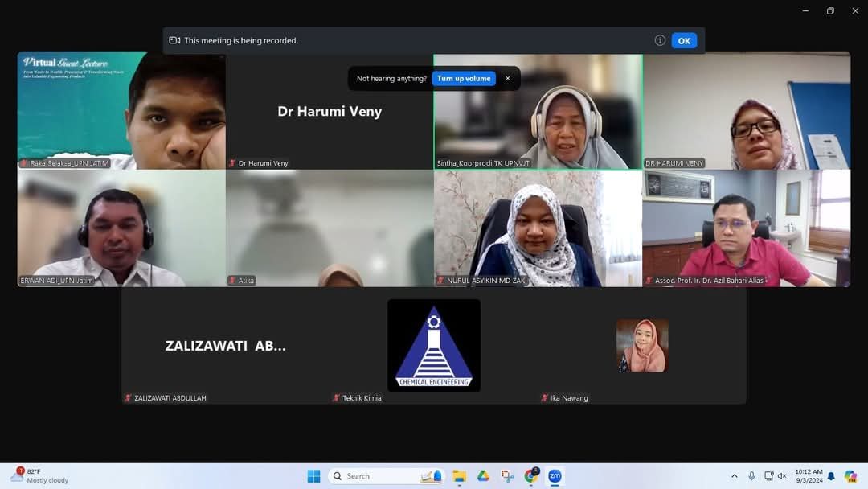
Task: Click 'DR HARUMI VENY' name label
Action: pyautogui.click(x=674, y=163)
